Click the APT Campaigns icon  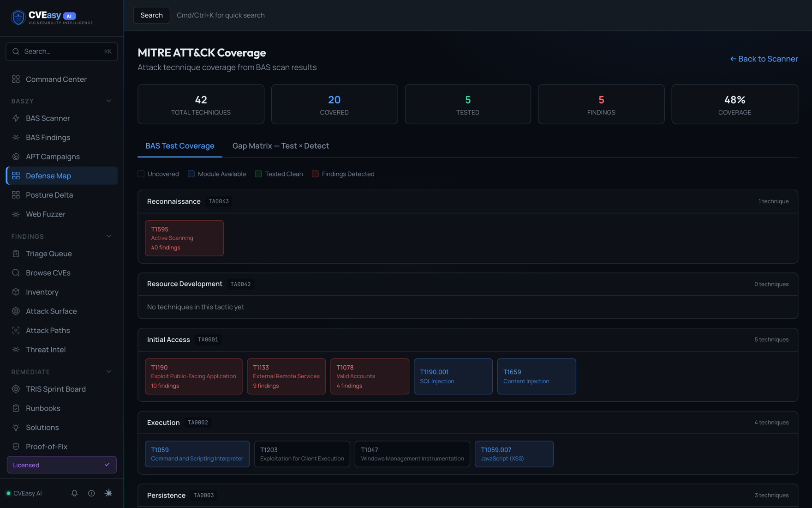click(x=16, y=157)
